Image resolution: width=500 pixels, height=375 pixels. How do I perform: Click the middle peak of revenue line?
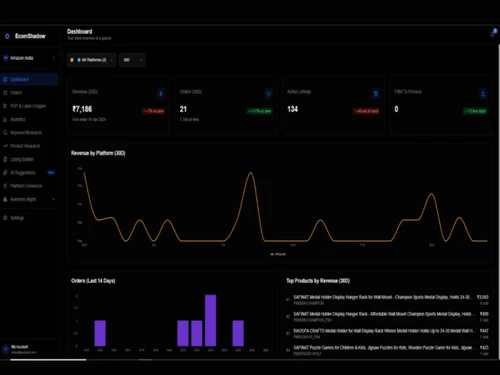point(251,173)
